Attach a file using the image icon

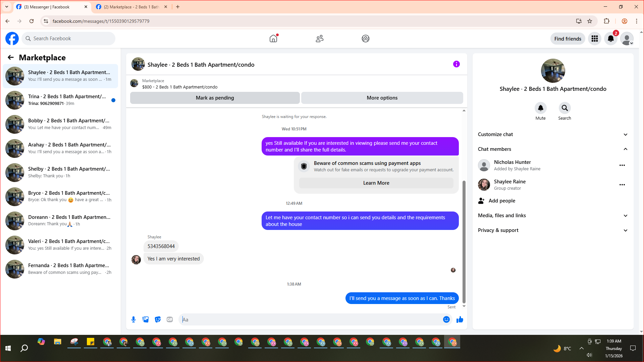(x=146, y=319)
